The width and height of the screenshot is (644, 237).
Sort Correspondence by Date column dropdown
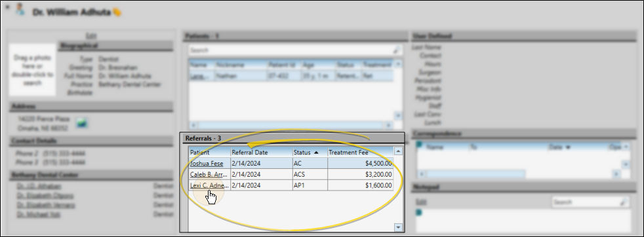559,147
